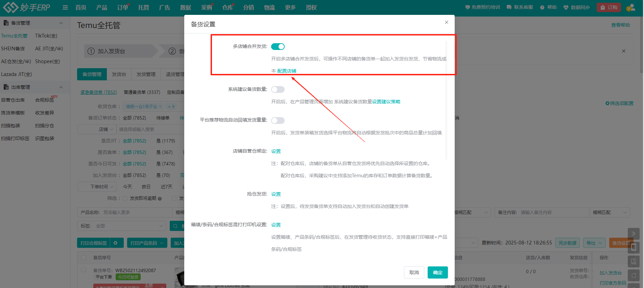Click the 取消 button

click(x=414, y=272)
